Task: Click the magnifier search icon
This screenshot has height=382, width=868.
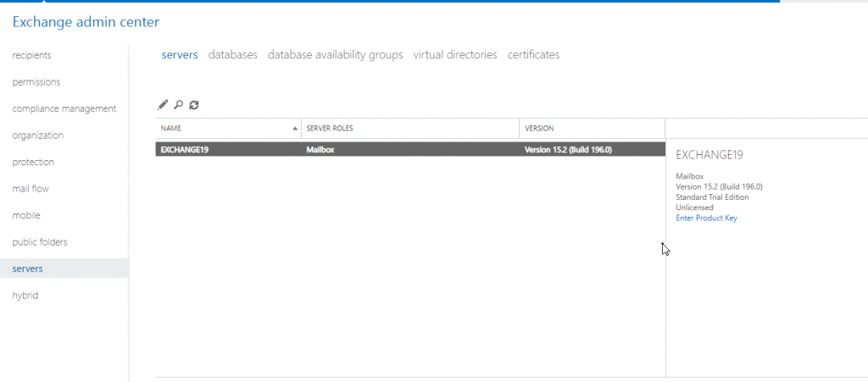Action: [178, 104]
